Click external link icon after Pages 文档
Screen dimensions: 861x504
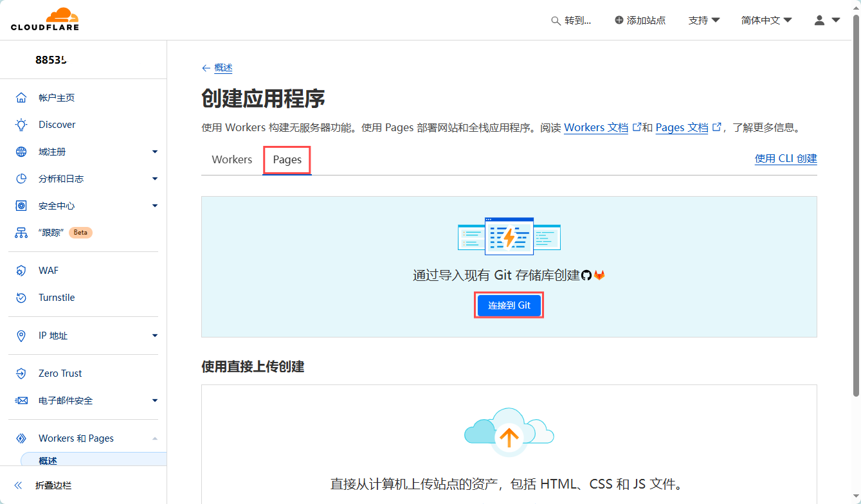(716, 127)
